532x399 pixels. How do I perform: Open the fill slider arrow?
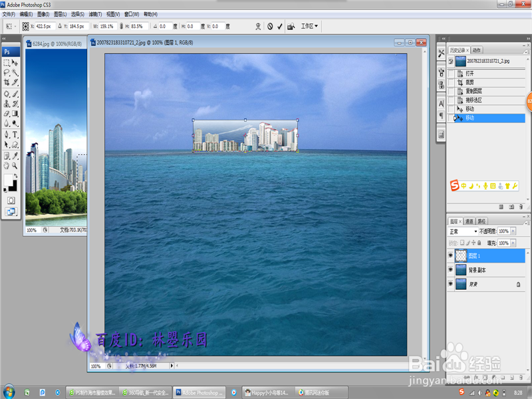click(513, 243)
